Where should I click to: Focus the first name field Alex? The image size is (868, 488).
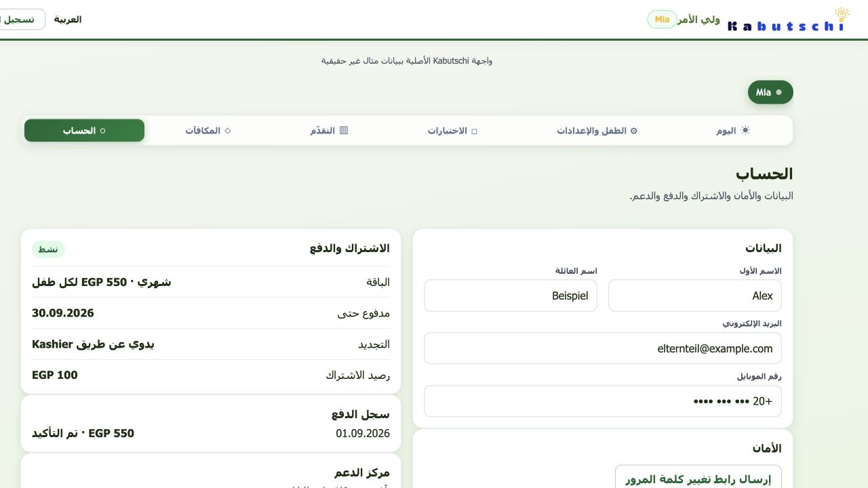coord(695,296)
